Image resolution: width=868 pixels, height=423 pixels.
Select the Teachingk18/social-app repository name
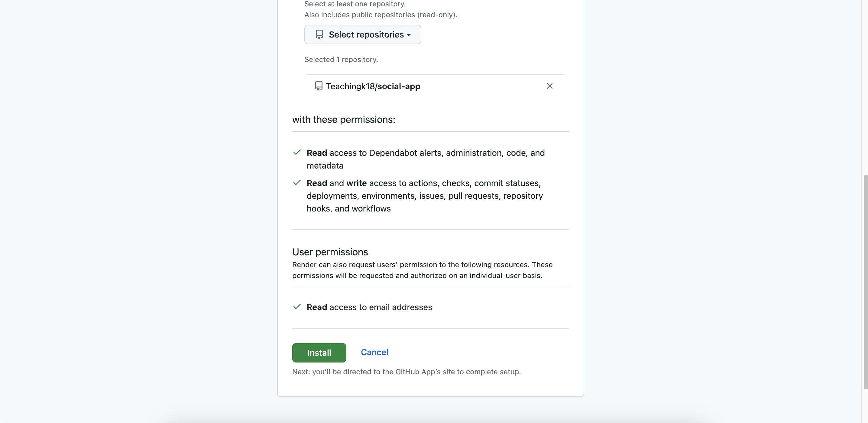(x=373, y=86)
